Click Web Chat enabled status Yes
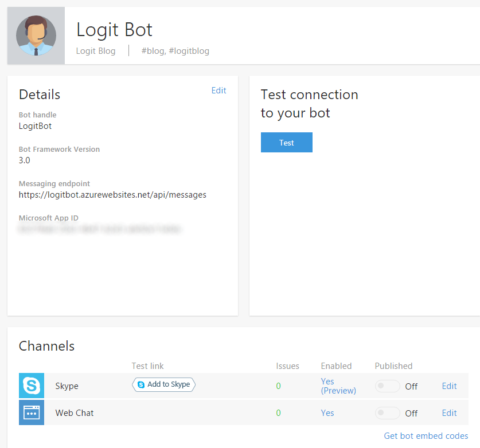 pos(327,413)
